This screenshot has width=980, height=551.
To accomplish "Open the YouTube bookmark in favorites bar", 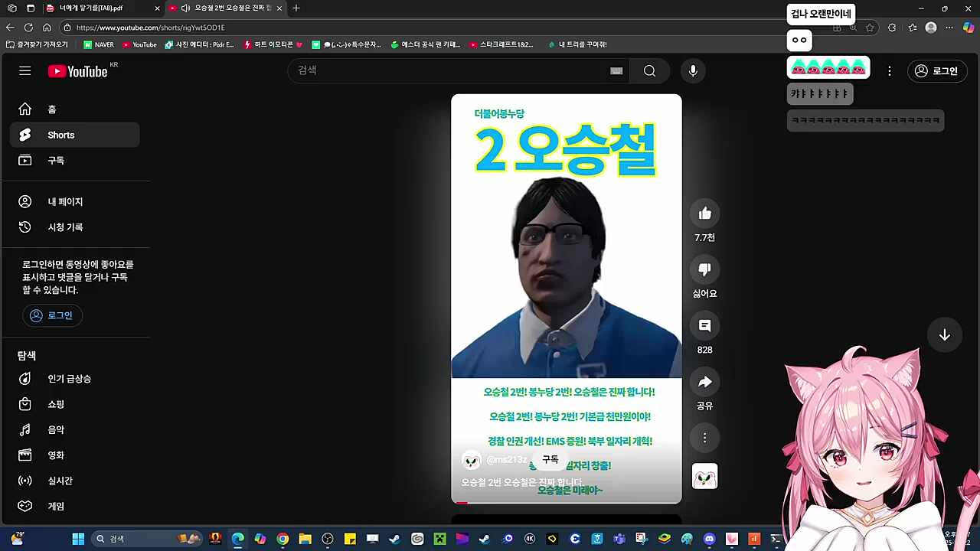I will click(x=139, y=44).
